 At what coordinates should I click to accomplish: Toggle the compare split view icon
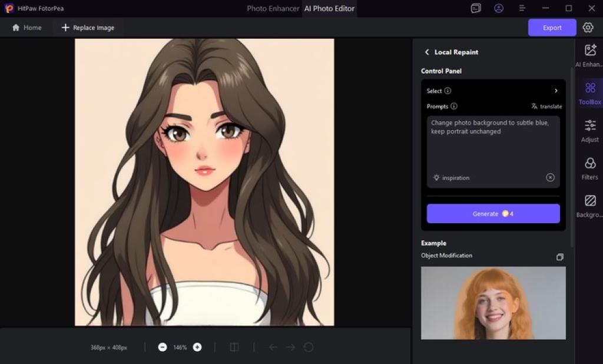click(234, 348)
